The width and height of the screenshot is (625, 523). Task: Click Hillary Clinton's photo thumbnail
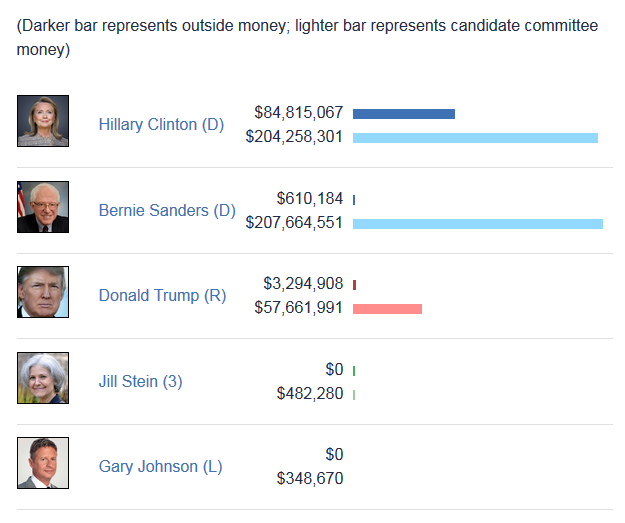(x=43, y=121)
